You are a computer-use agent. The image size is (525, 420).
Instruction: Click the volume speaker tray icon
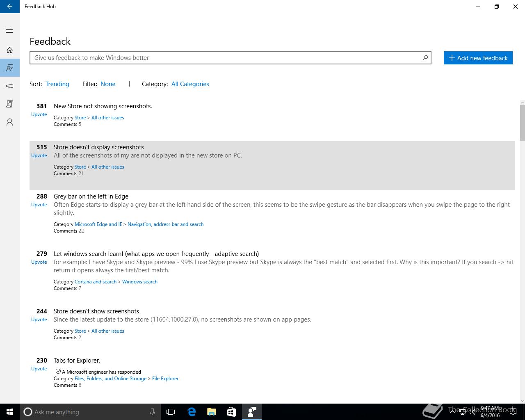coord(472,412)
